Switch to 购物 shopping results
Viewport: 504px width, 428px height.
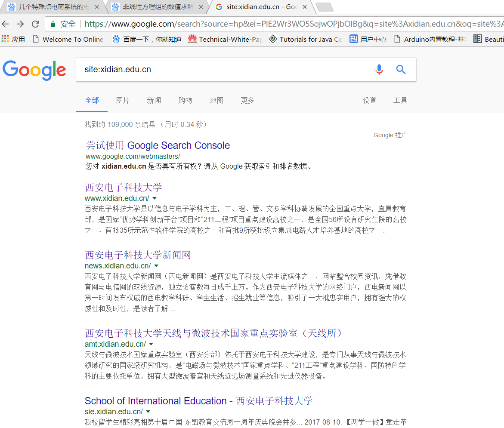[x=185, y=101]
